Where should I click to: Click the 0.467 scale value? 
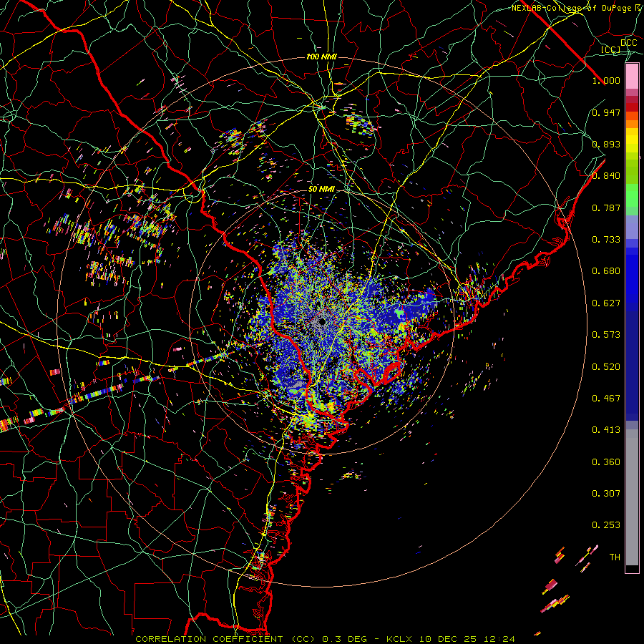pos(606,399)
